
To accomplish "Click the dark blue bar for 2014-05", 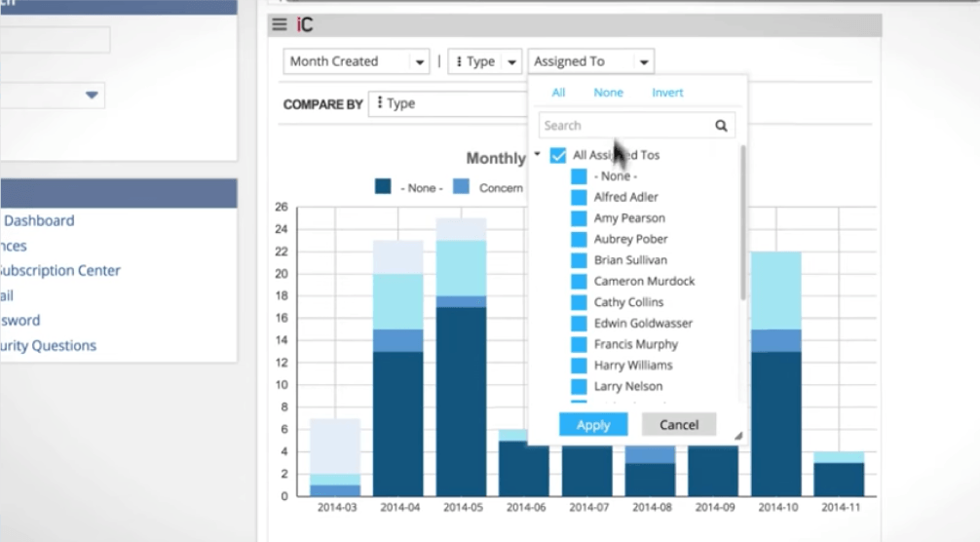I will pyautogui.click(x=461, y=402).
